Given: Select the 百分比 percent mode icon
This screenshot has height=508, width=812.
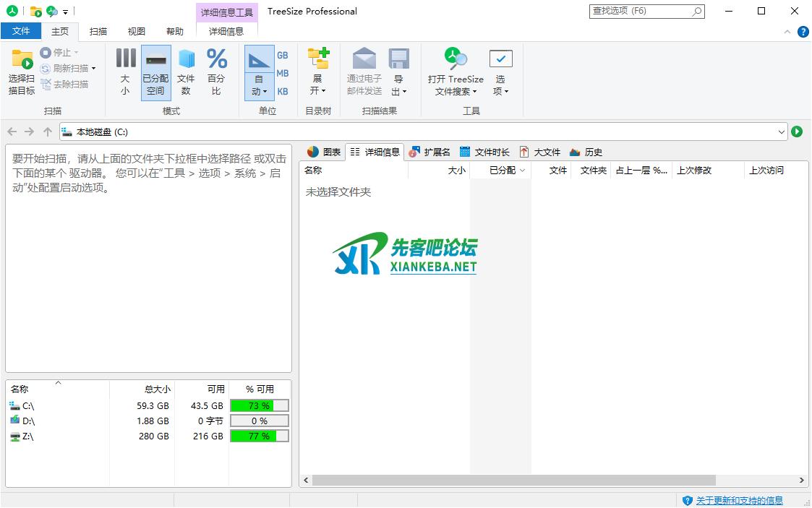Looking at the screenshot, I should click(216, 72).
